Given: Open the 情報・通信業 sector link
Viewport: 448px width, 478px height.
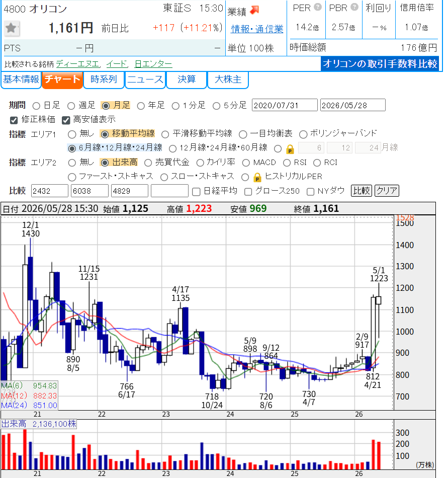Looking at the screenshot, I should coord(257,29).
